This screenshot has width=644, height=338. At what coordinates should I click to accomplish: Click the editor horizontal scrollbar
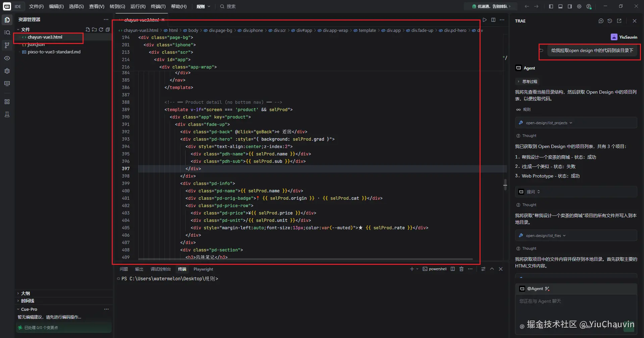point(305,259)
